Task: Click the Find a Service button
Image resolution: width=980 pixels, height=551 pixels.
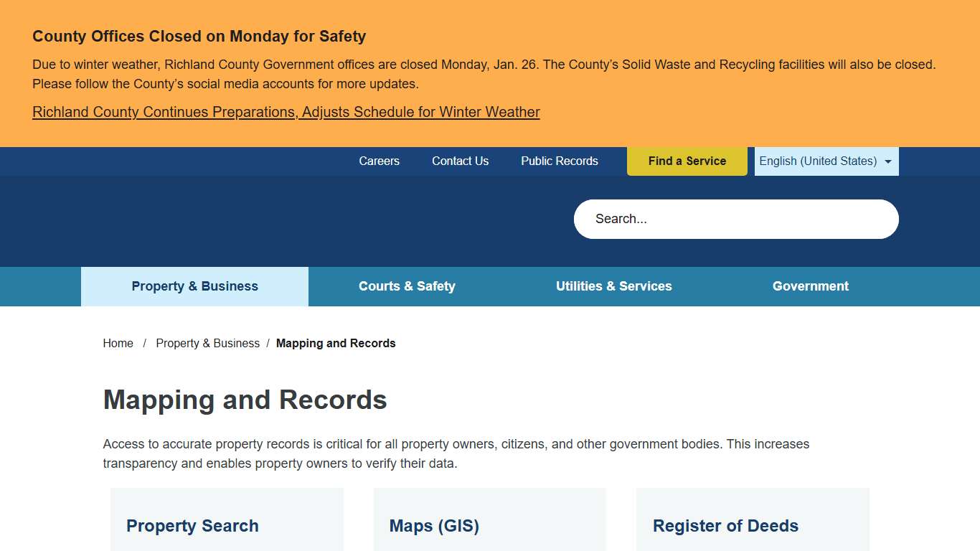Action: click(687, 161)
